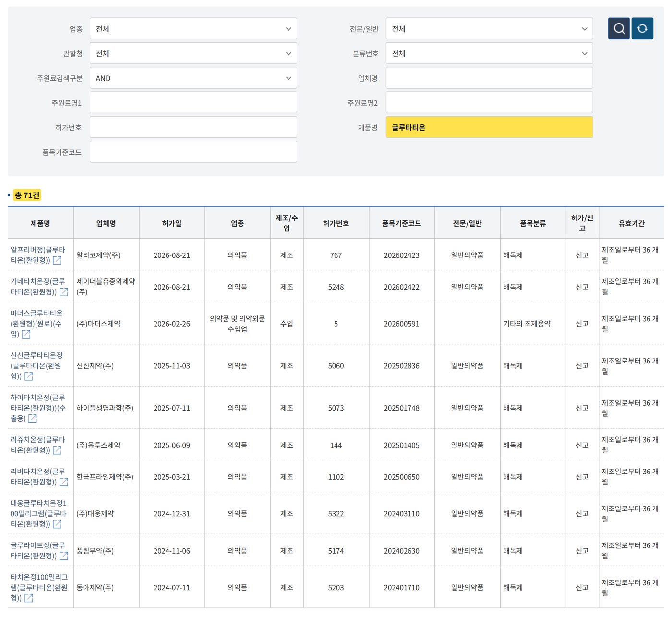Open external link icon for 하이타치온정
The height and width of the screenshot is (617, 672).
(x=33, y=419)
